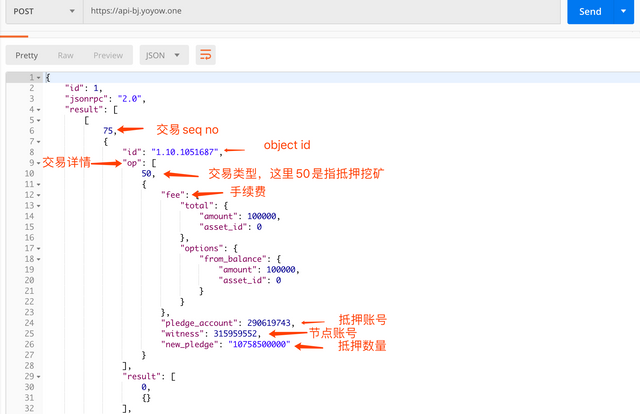This screenshot has height=414, width=640.
Task: Collapse the "from_balance" object on line 18
Action: click(38, 259)
